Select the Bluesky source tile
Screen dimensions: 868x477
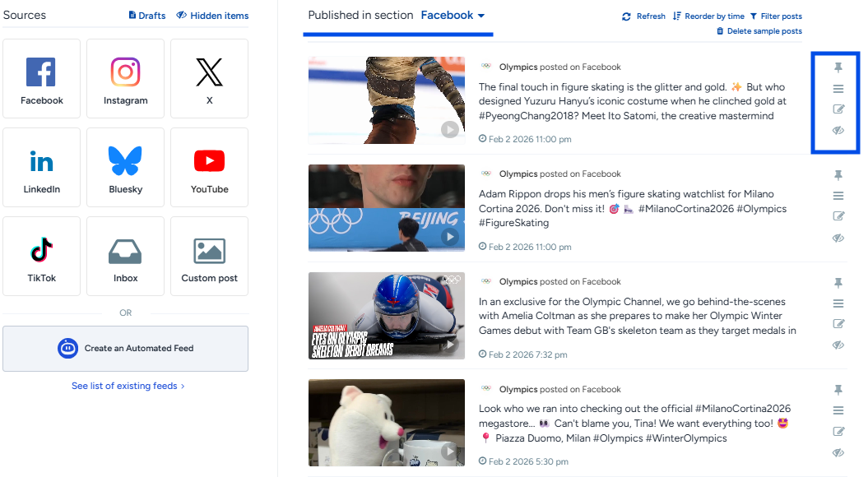pyautogui.click(x=126, y=167)
